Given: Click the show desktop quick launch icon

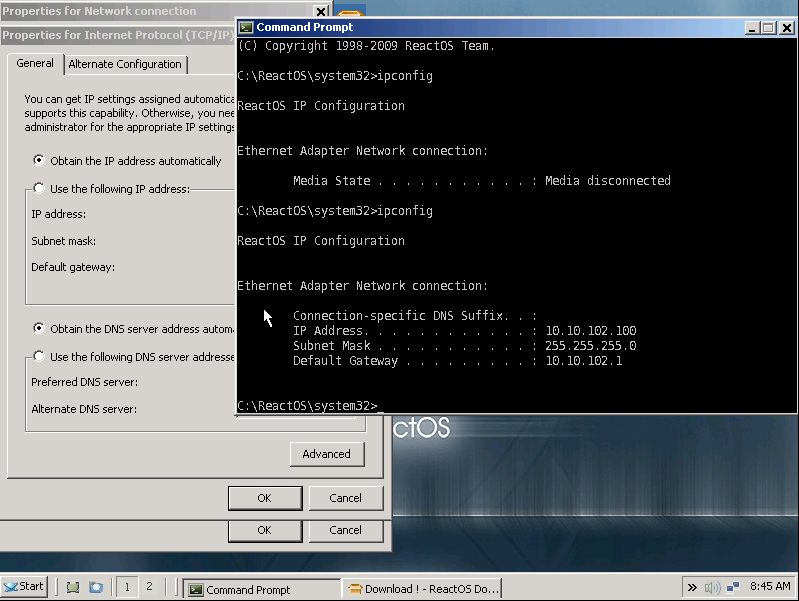Looking at the screenshot, I should 73,587.
